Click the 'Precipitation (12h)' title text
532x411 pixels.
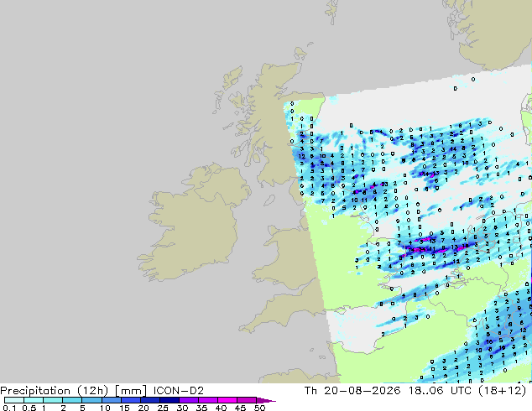click(55, 391)
